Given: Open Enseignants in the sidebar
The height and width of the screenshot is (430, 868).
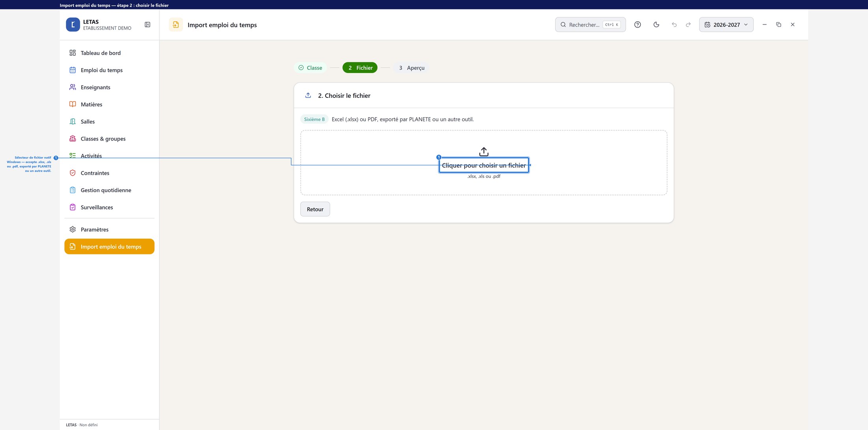Looking at the screenshot, I should tap(109, 87).
